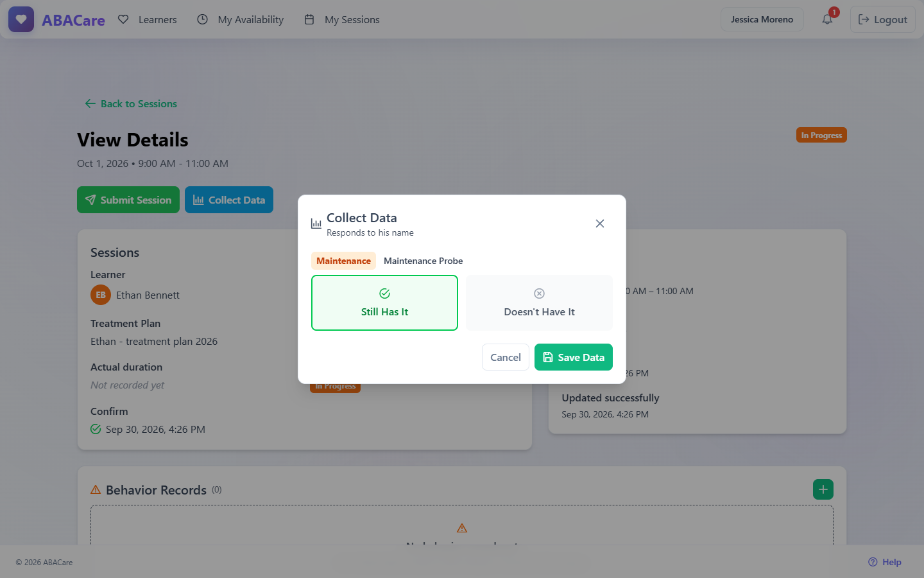Click the plus icon in Behavior Records
The height and width of the screenshot is (578, 924).
(x=823, y=489)
